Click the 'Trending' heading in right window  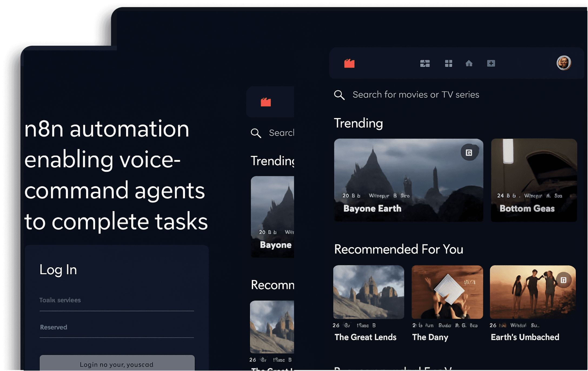358,123
